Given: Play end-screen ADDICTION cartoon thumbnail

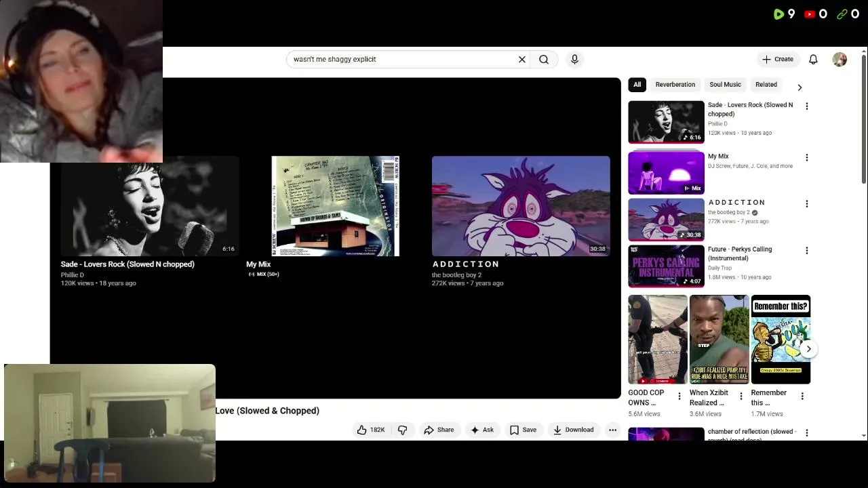Looking at the screenshot, I should [521, 206].
